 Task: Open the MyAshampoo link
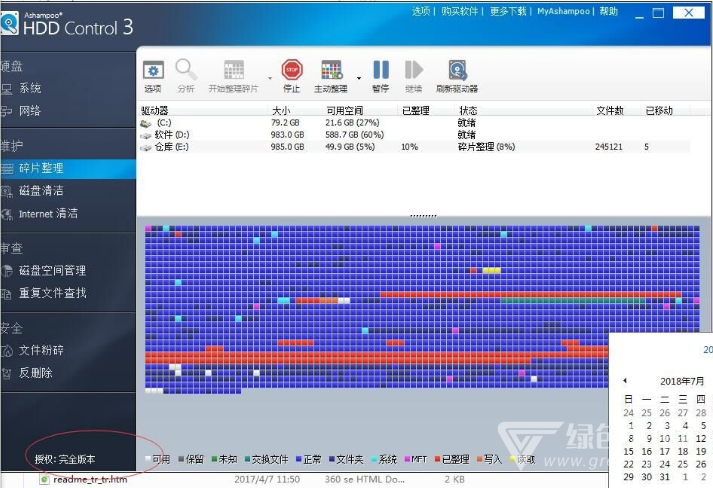click(x=563, y=11)
